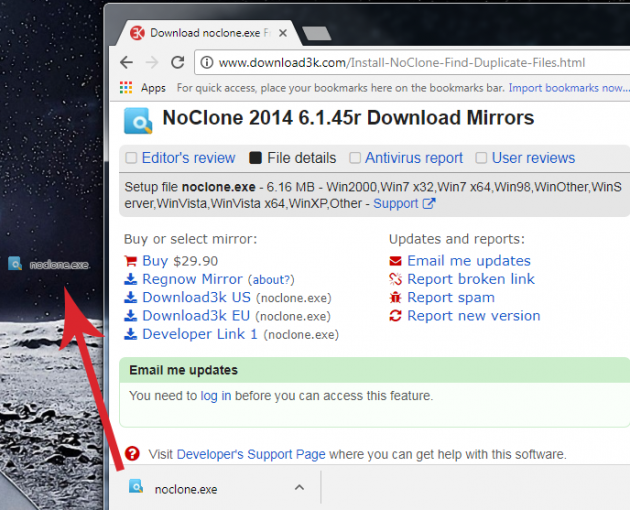The image size is (630, 510).
Task: Click the red bug spam icon
Action: [395, 297]
